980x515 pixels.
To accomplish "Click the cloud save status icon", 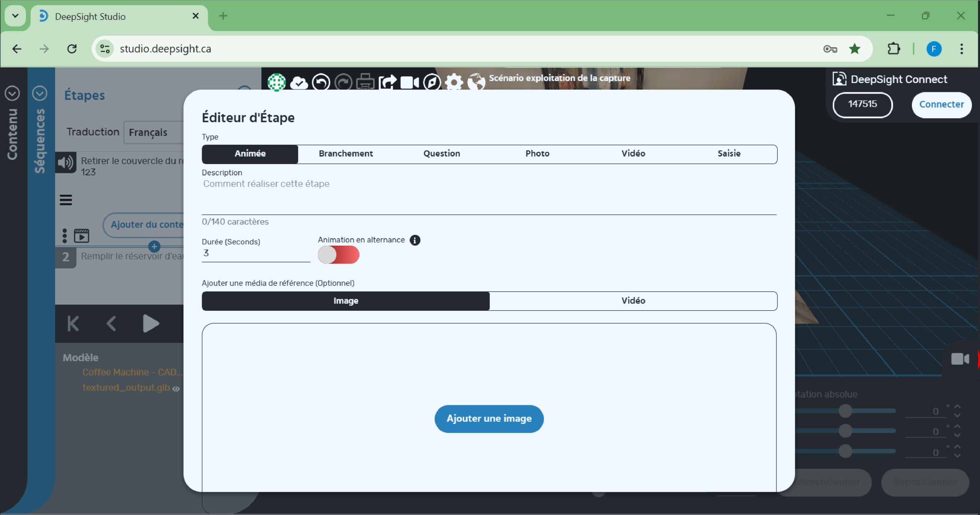I will pos(299,82).
